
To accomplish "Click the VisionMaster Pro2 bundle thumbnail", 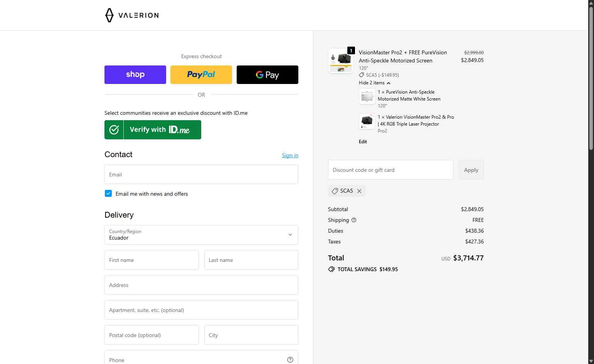I will click(341, 61).
